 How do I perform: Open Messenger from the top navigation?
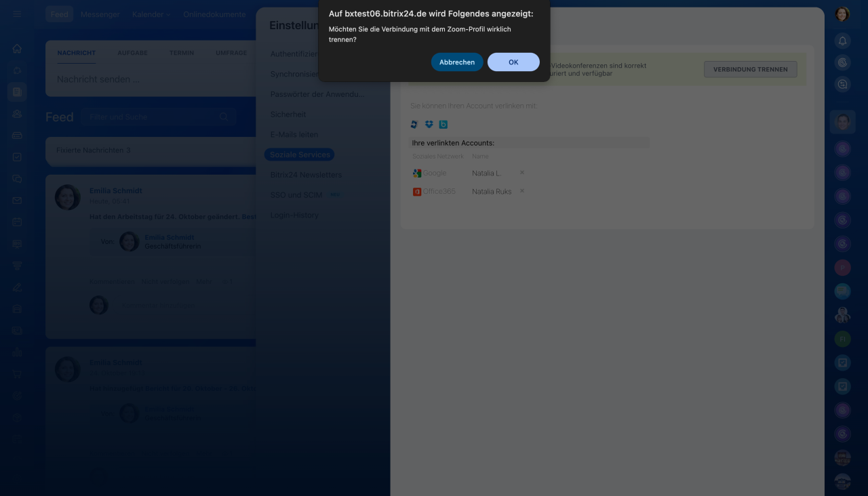coord(100,14)
